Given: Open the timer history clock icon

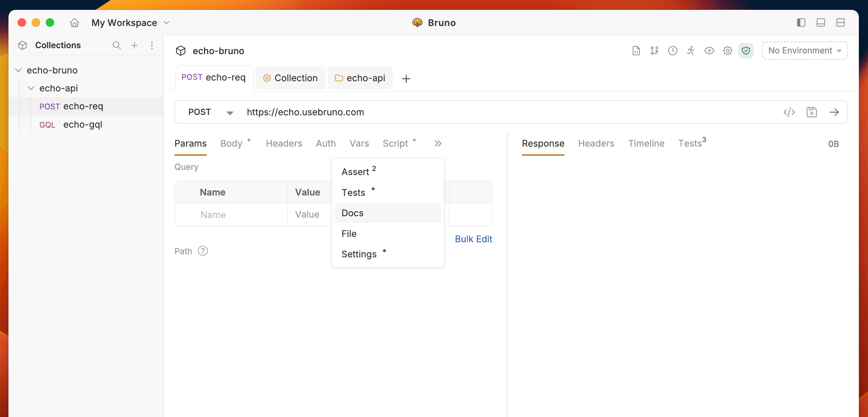Looking at the screenshot, I should (672, 51).
